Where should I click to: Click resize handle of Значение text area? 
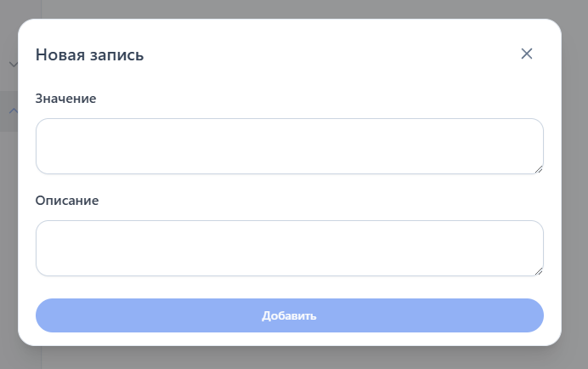[x=539, y=169]
